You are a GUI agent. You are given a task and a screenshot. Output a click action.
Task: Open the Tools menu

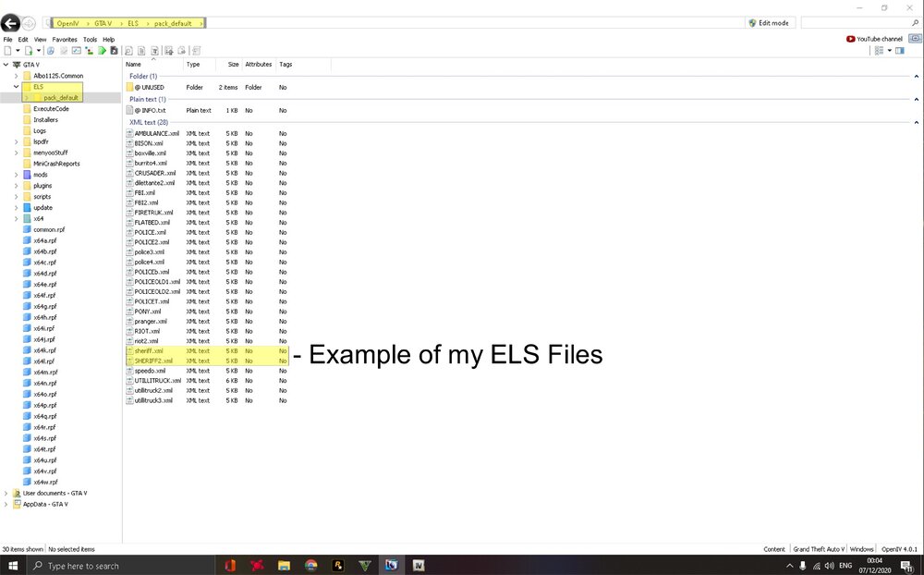[x=91, y=40]
